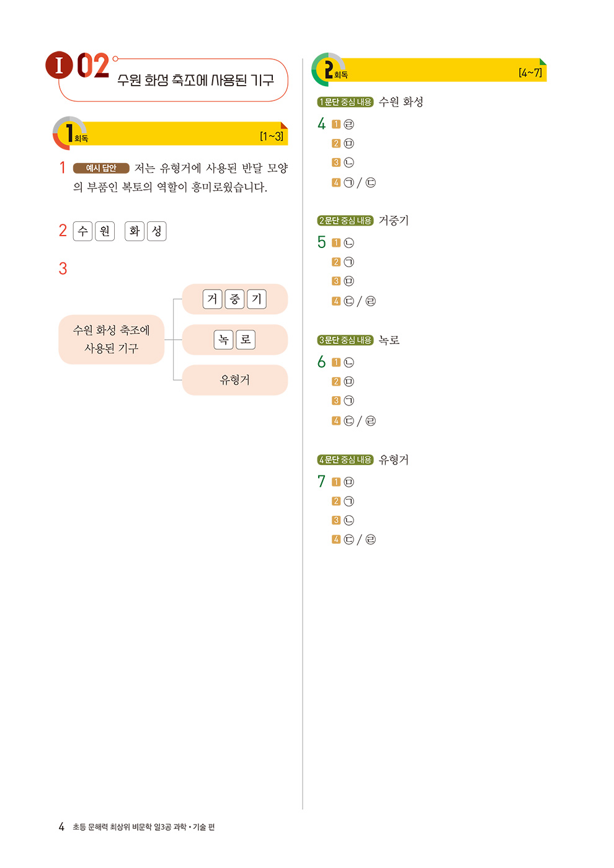The width and height of the screenshot is (614, 868).
Task: Click the [1~3] range label
Action: (272, 136)
